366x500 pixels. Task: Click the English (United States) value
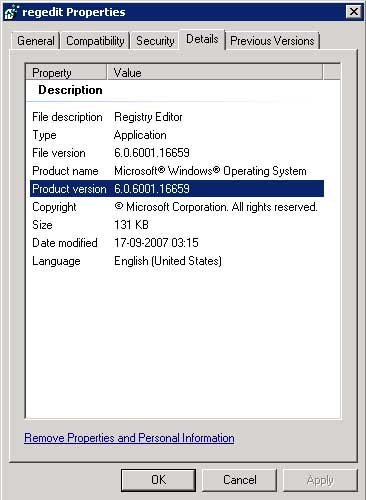(x=168, y=261)
